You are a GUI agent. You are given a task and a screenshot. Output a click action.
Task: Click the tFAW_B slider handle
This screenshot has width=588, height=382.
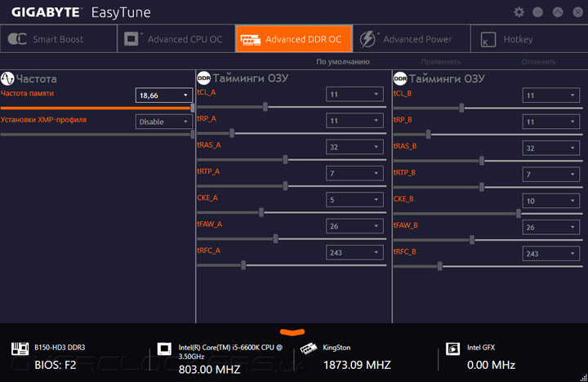point(472,240)
